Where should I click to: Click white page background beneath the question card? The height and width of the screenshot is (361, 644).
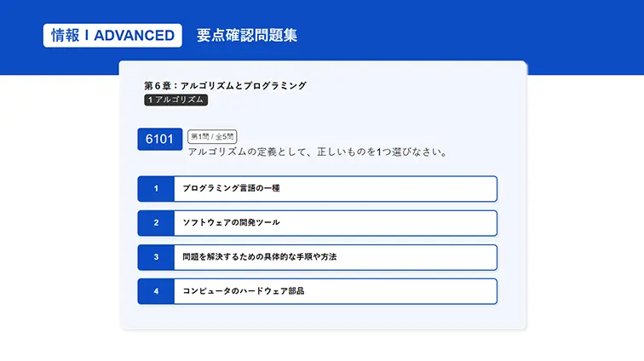click(x=324, y=346)
